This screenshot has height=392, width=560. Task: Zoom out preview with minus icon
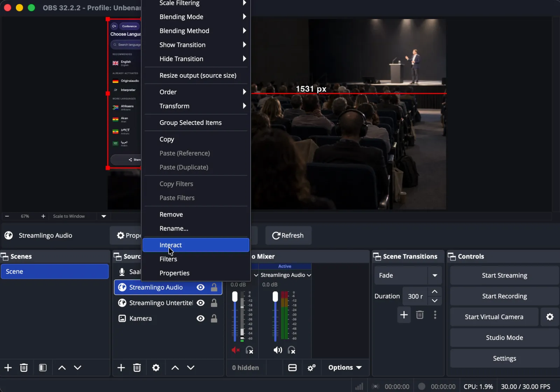(x=7, y=216)
